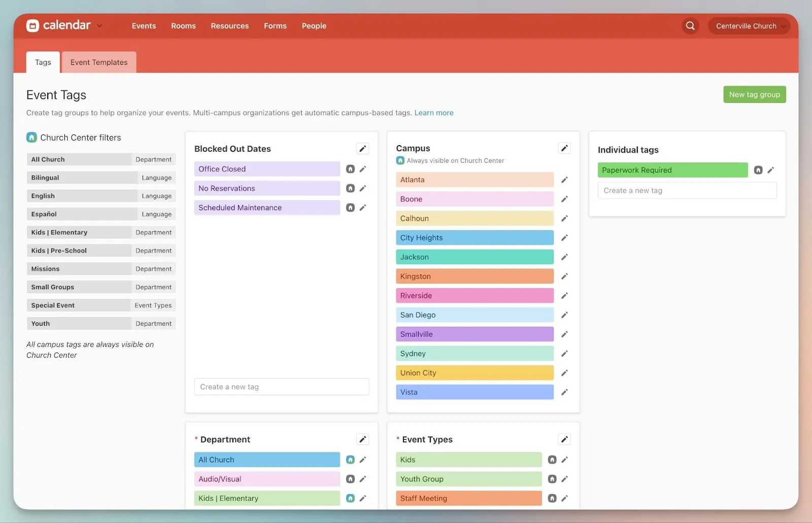The width and height of the screenshot is (812, 523).
Task: Edit the Blocked Out Dates tag group
Action: (362, 149)
